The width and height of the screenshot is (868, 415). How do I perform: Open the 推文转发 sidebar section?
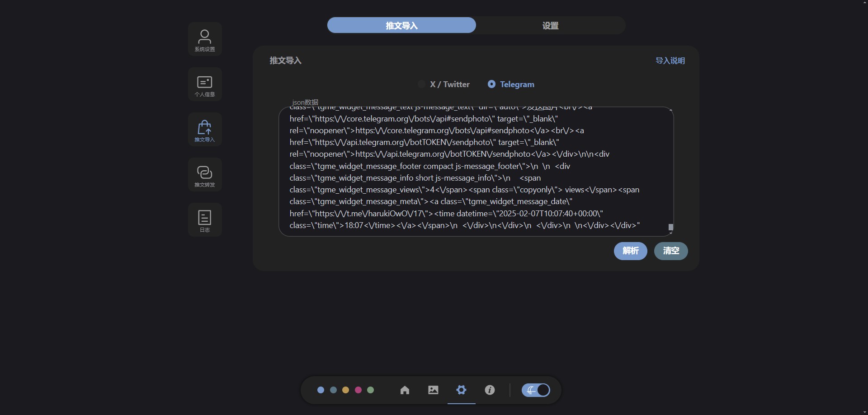click(205, 175)
